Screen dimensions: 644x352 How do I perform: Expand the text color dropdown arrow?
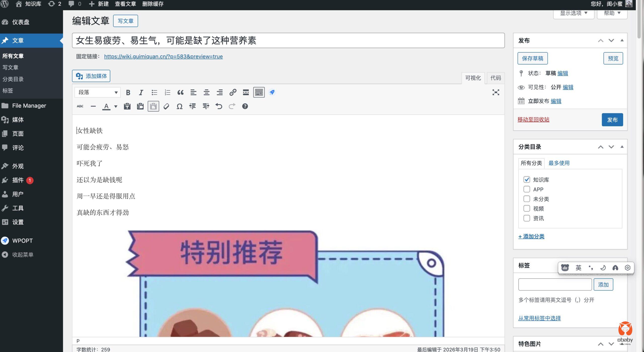[116, 106]
